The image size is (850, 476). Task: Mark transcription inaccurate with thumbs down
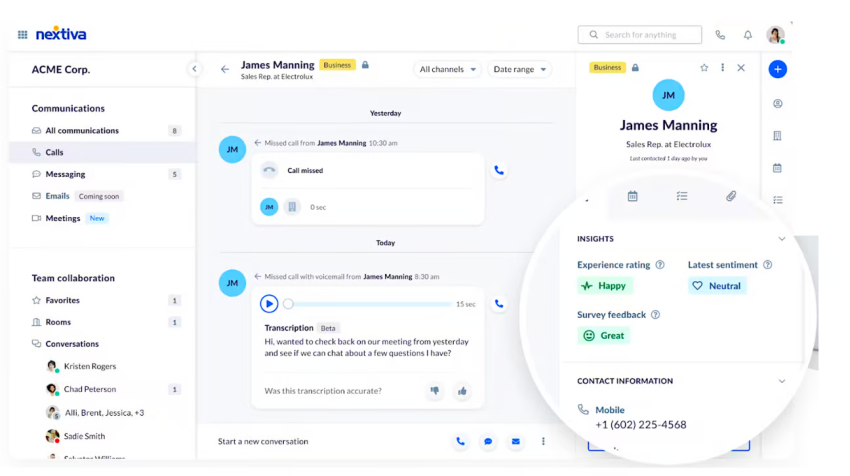[434, 391]
